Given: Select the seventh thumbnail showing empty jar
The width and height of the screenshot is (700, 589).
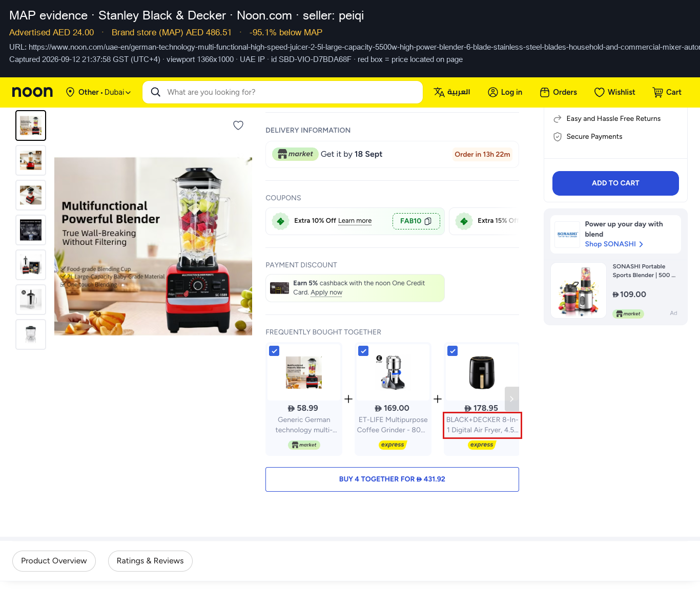Looking at the screenshot, I should 31,334.
